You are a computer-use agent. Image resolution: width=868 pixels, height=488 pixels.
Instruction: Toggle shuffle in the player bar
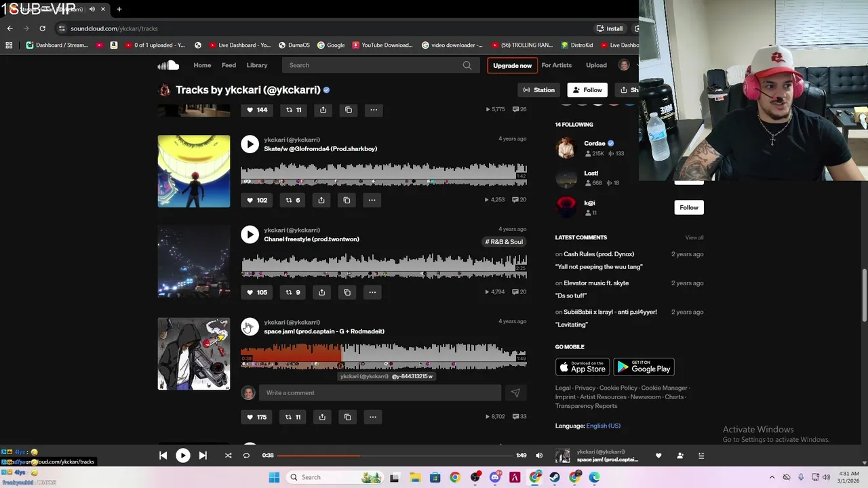(x=228, y=455)
